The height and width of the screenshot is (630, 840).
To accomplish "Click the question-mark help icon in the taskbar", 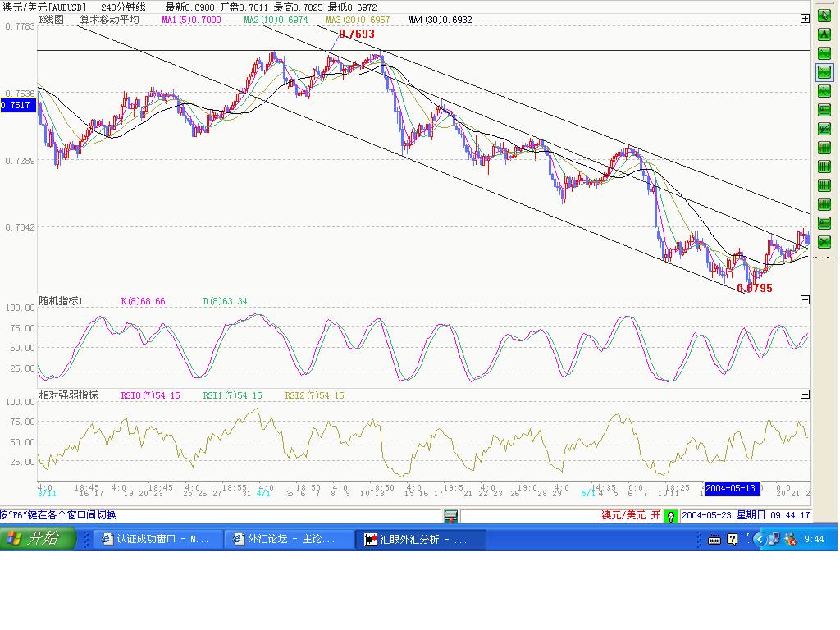I will coord(732,540).
